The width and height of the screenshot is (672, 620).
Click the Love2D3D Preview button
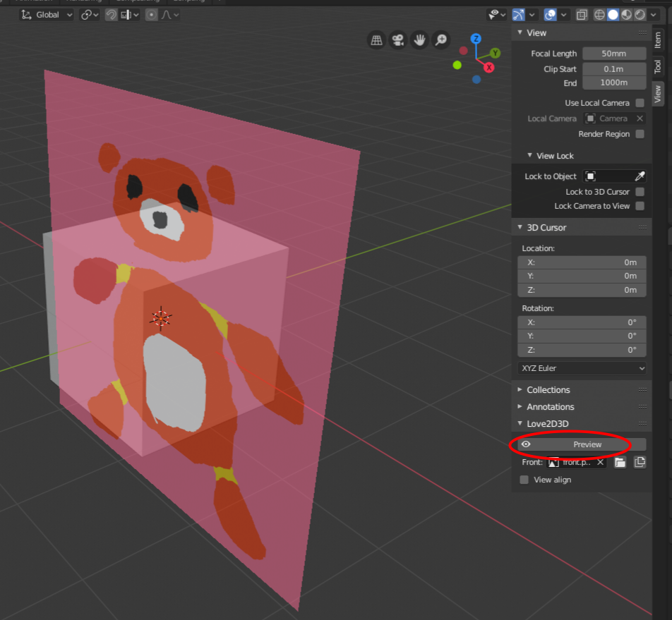pyautogui.click(x=582, y=444)
